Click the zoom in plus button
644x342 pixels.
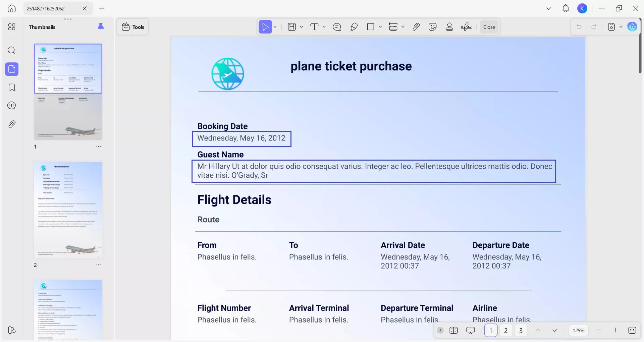(615, 331)
